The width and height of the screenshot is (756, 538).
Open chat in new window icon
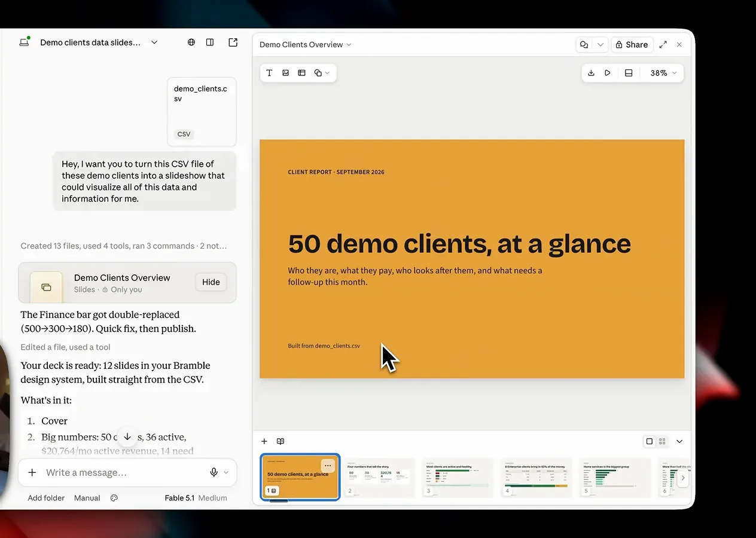(x=233, y=42)
